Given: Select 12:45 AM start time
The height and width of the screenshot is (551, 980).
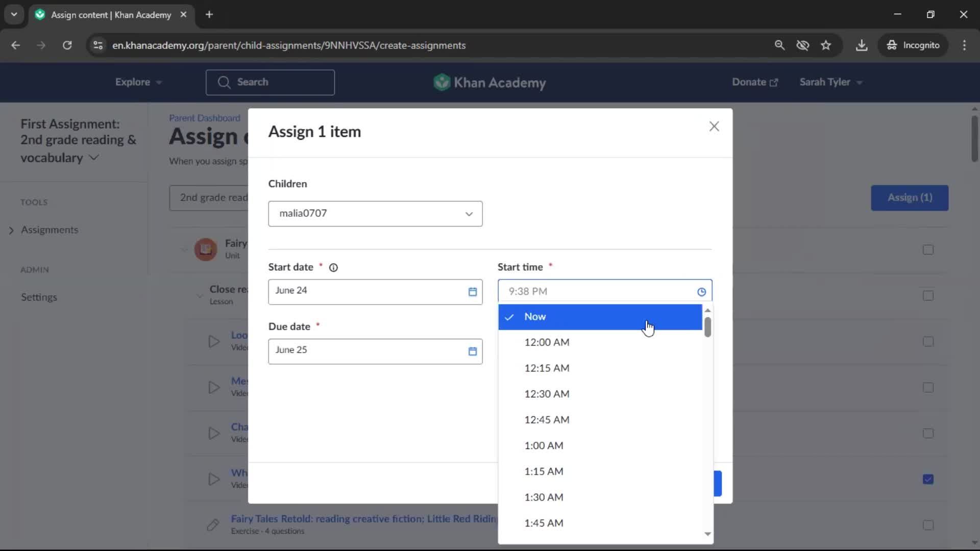Looking at the screenshot, I should click(x=600, y=420).
